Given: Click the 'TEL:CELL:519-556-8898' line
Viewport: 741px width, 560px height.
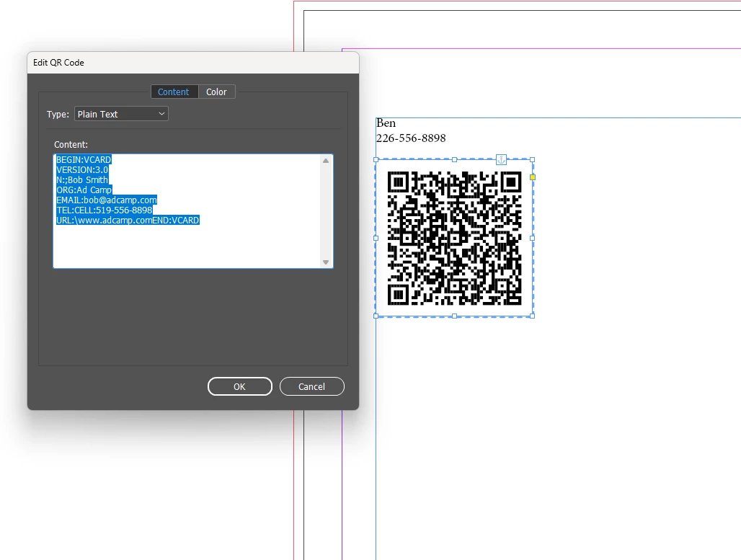Looking at the screenshot, I should coord(105,210).
